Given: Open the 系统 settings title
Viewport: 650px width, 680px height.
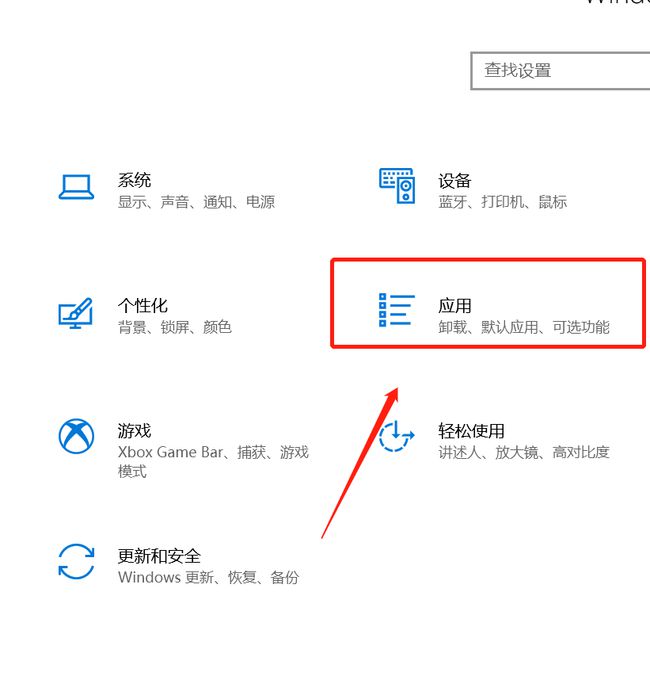Looking at the screenshot, I should tap(134, 180).
